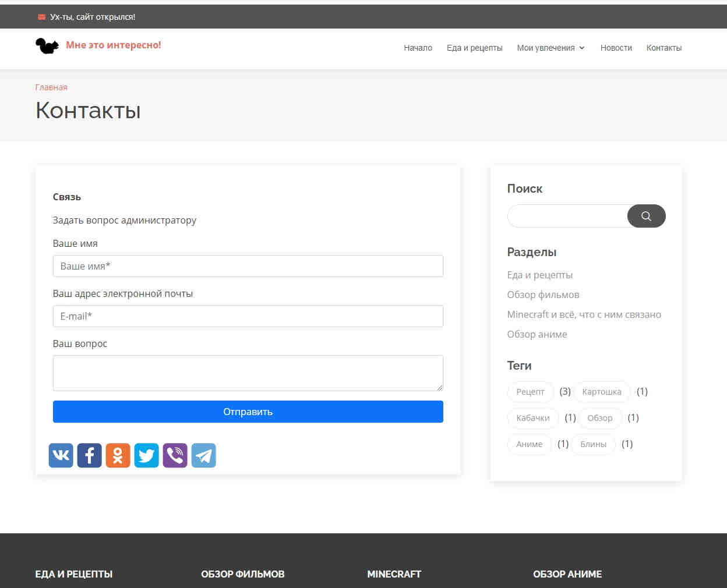
Task: Click the 'Ваше имя' input field
Action: pos(248,266)
